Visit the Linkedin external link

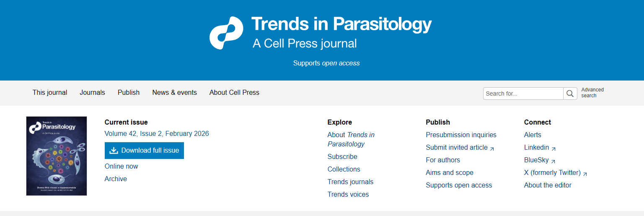pyautogui.click(x=536, y=148)
